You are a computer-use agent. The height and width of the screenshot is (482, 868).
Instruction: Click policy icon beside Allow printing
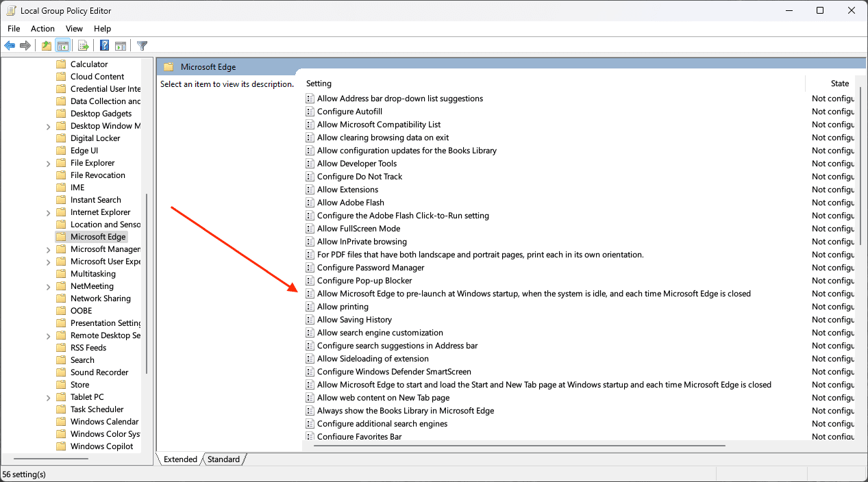310,307
